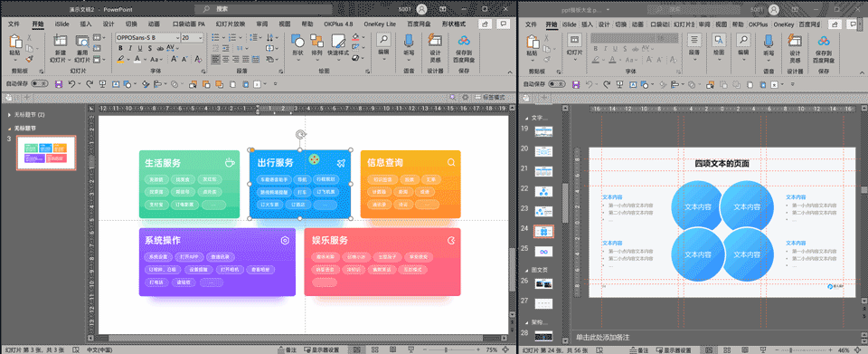Collapse 无标题节 section in left slide panel

click(9, 128)
